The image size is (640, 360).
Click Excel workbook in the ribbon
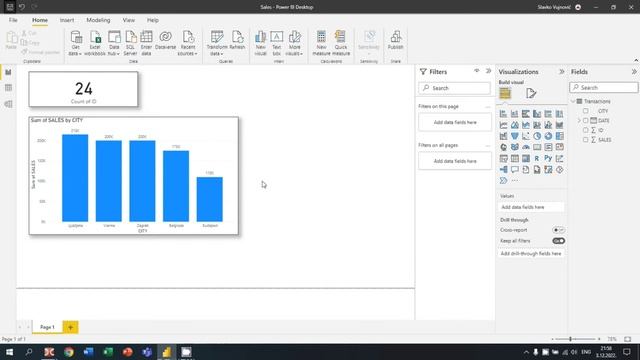click(x=95, y=43)
